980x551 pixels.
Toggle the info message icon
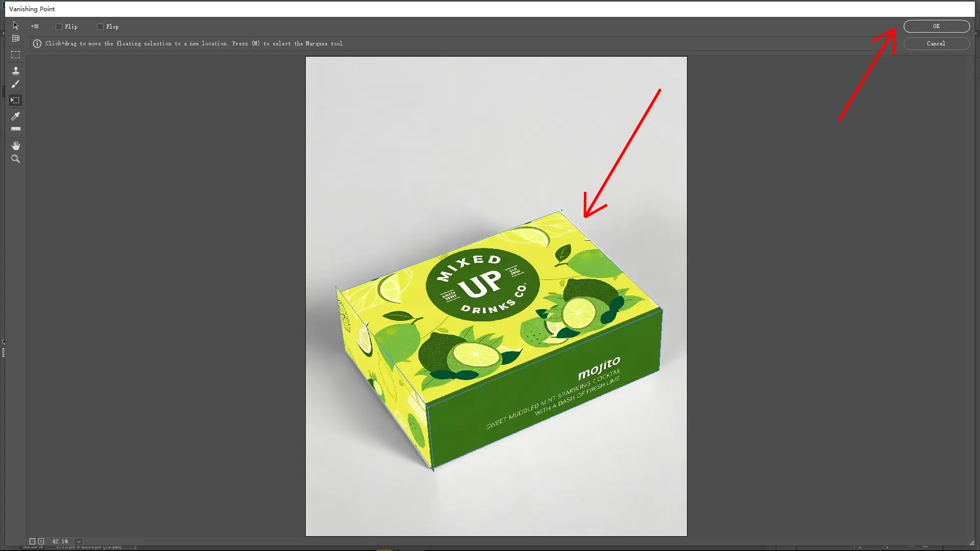[37, 43]
